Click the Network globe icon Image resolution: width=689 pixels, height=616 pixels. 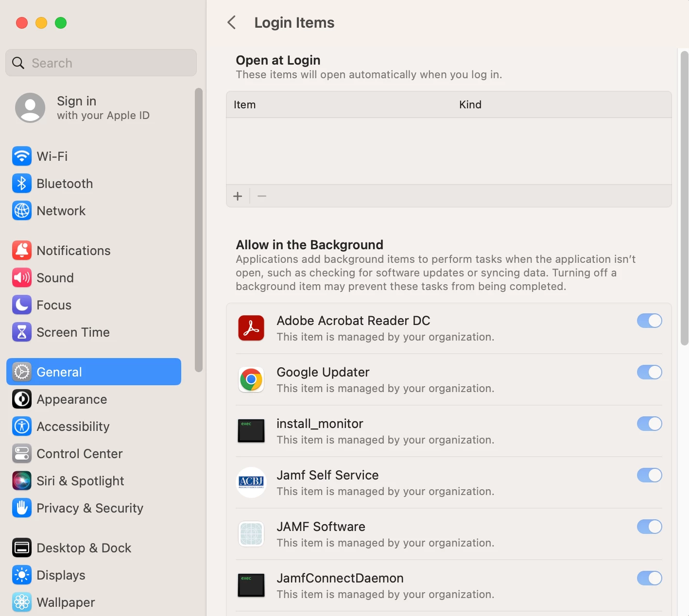[22, 211]
